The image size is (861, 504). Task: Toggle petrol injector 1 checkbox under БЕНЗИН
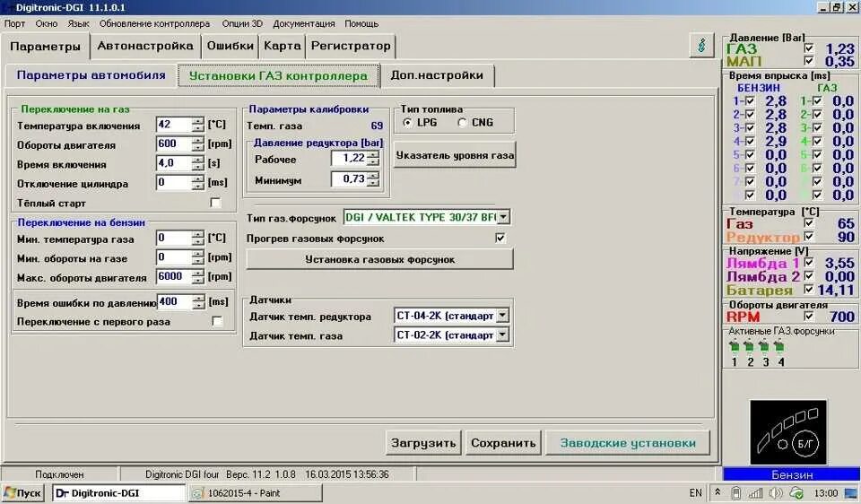750,101
